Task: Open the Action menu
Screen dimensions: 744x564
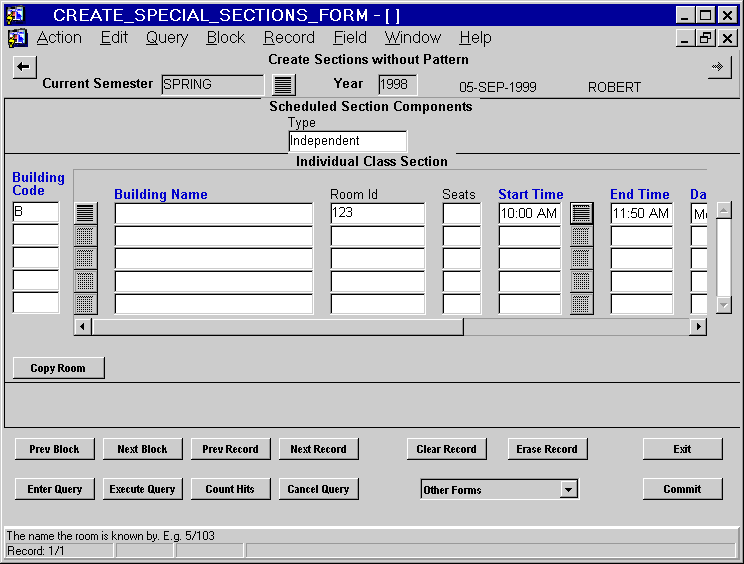Action: point(59,37)
